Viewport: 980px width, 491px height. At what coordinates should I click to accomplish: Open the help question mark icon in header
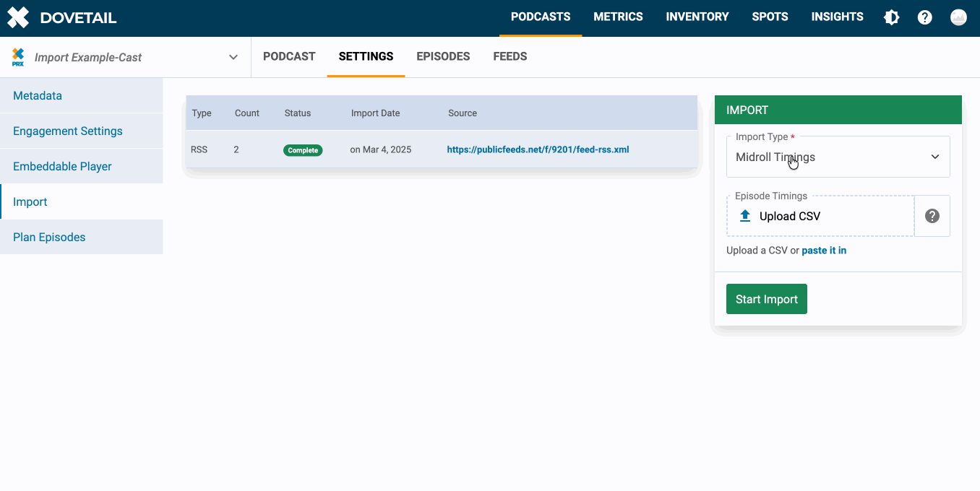(925, 18)
